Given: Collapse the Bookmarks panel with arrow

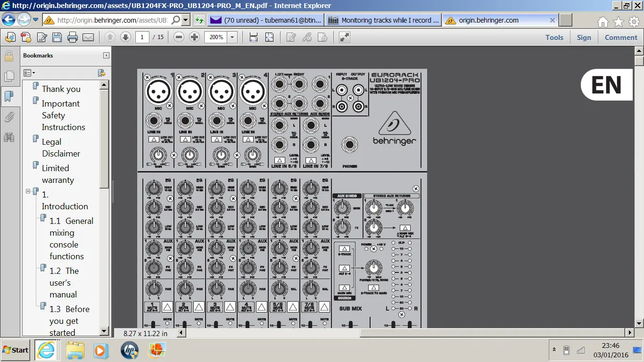Looking at the screenshot, I should pyautogui.click(x=107, y=56).
